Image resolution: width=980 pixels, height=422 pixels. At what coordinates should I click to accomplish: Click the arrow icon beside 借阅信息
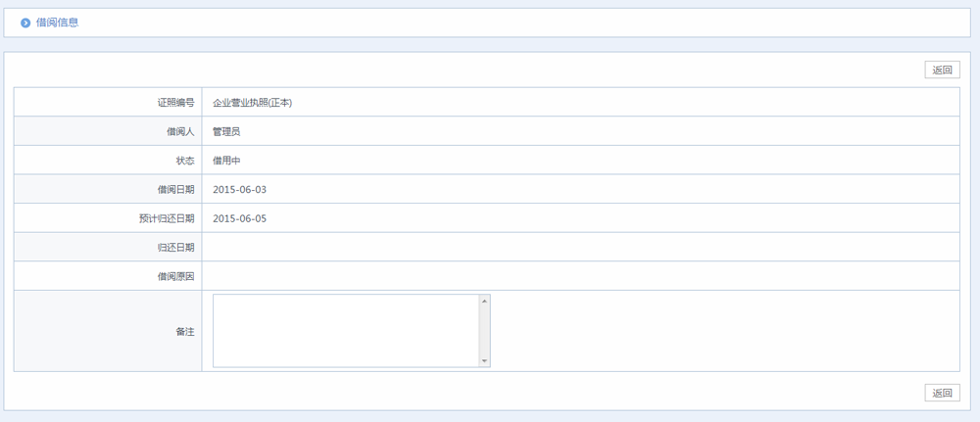(25, 23)
